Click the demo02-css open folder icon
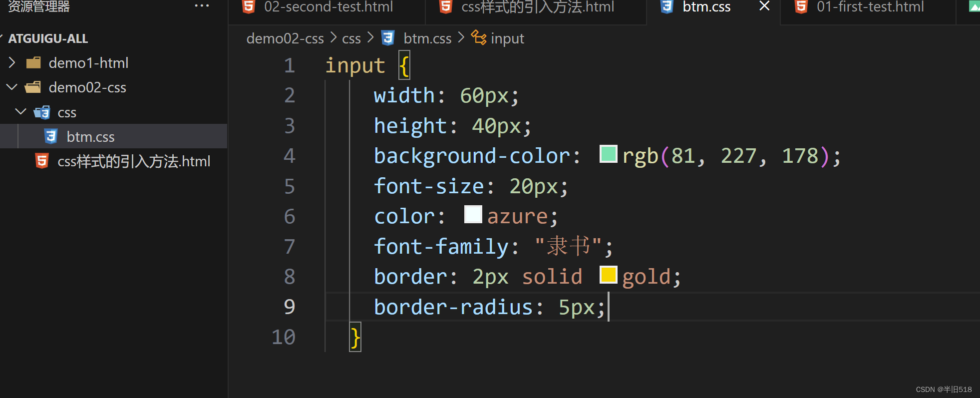Image resolution: width=980 pixels, height=398 pixels. (x=33, y=87)
